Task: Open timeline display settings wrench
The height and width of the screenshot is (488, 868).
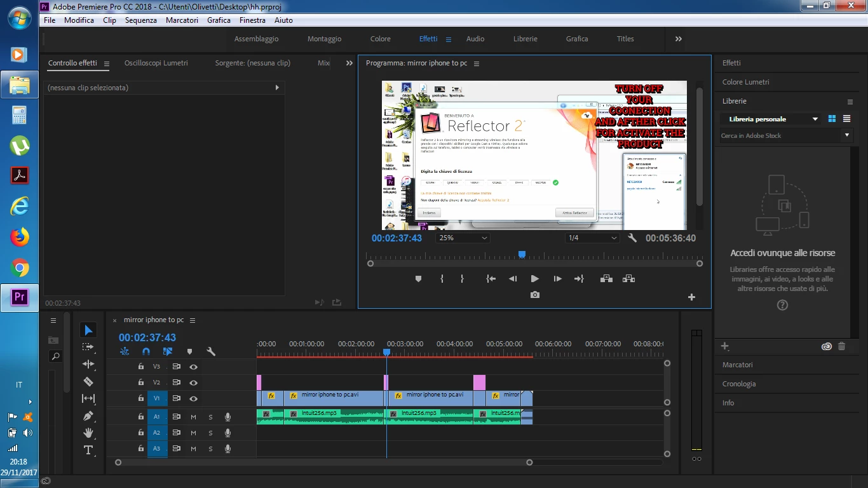Action: tap(211, 351)
